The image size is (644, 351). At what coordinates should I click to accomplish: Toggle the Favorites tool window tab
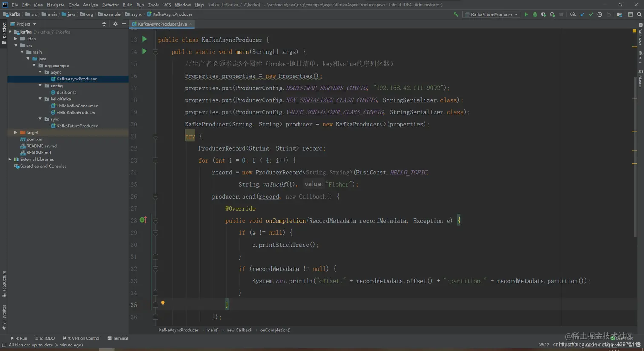tap(4, 317)
